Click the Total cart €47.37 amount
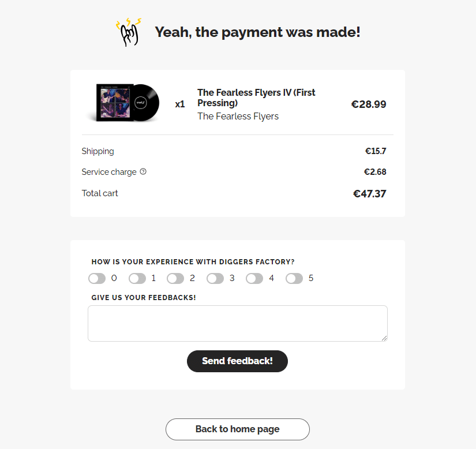The height and width of the screenshot is (449, 476). (x=369, y=194)
